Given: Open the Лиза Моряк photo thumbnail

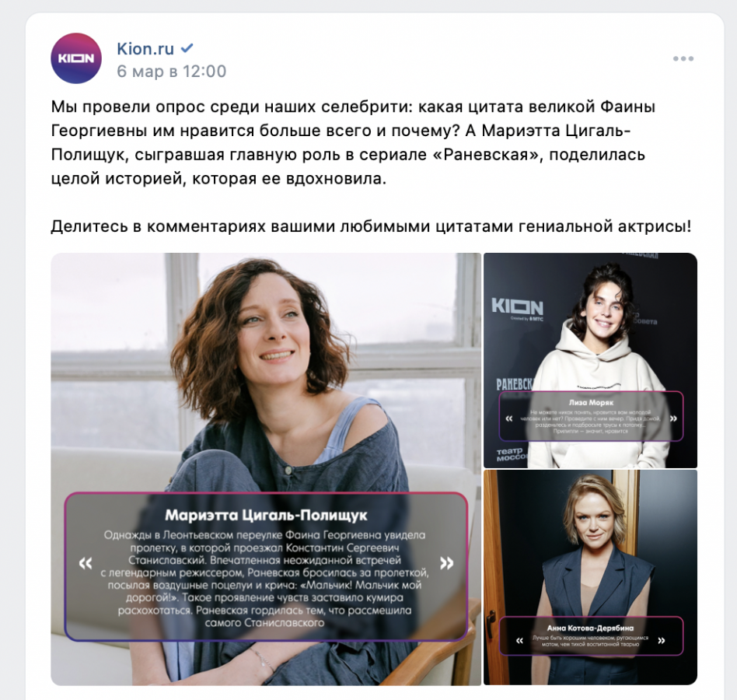Looking at the screenshot, I should (590, 360).
